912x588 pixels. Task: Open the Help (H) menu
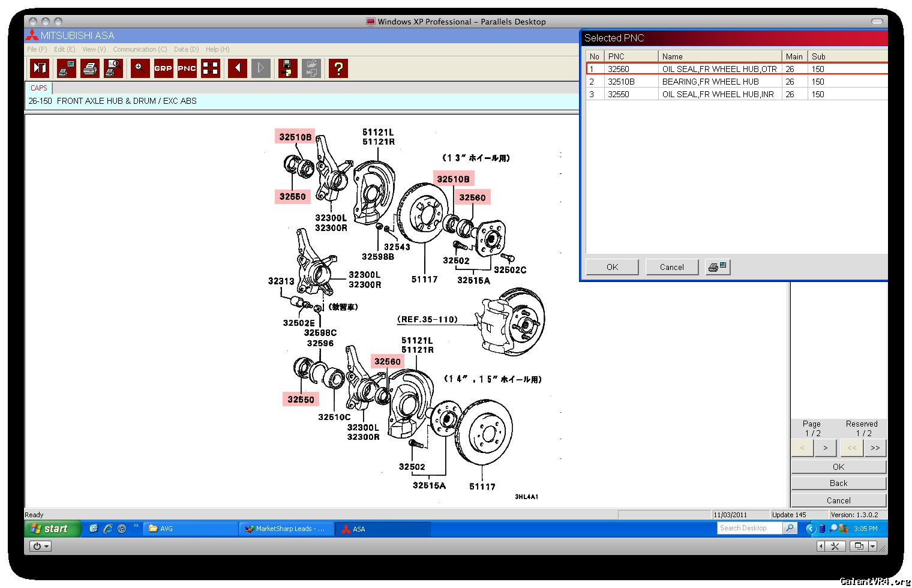(217, 49)
